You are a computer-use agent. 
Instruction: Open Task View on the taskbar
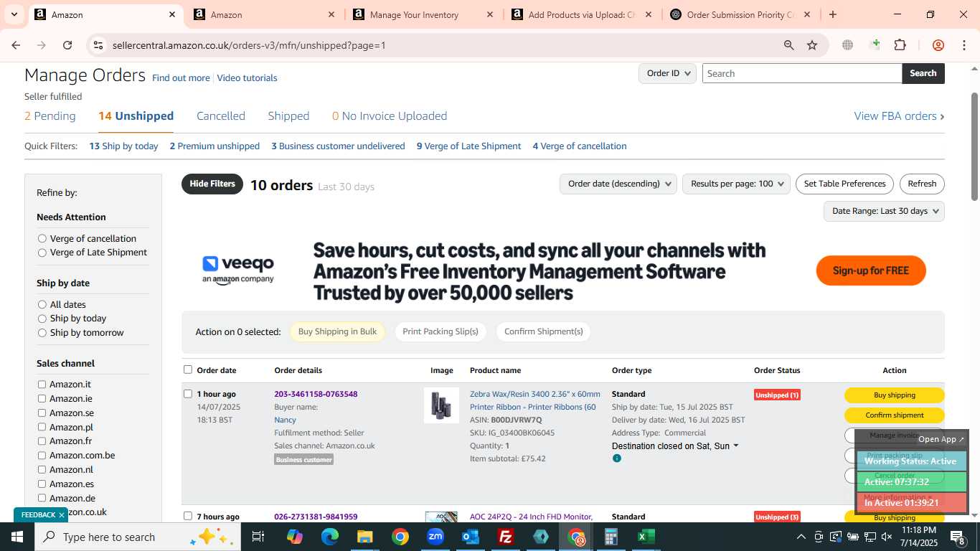(258, 537)
